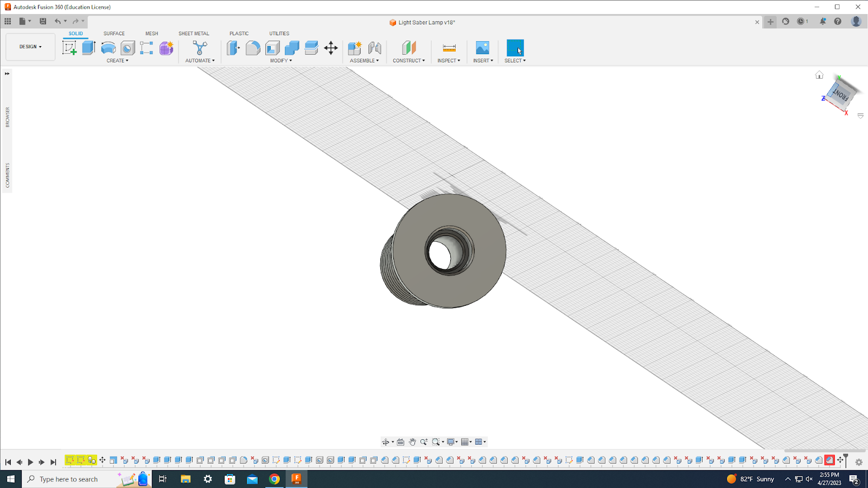This screenshot has height=488, width=868.
Task: Select the Create Sketch tool
Action: point(69,48)
